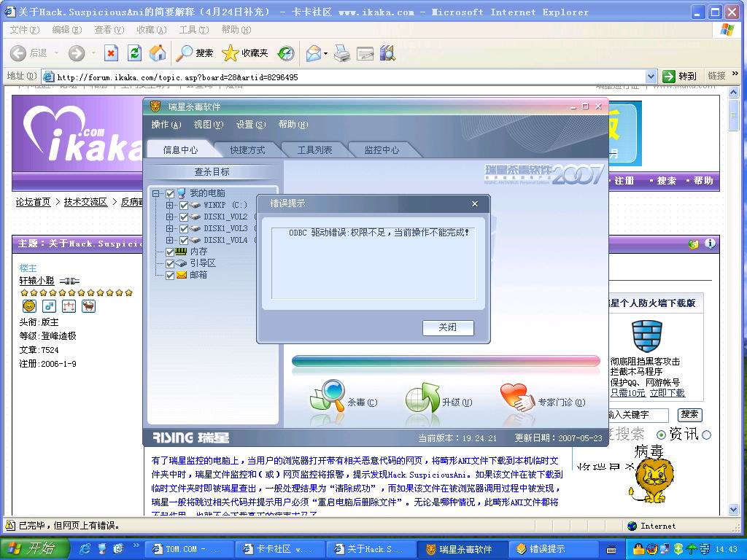Expand the Links bar chevron
This screenshot has height=560, width=747.
735,74
